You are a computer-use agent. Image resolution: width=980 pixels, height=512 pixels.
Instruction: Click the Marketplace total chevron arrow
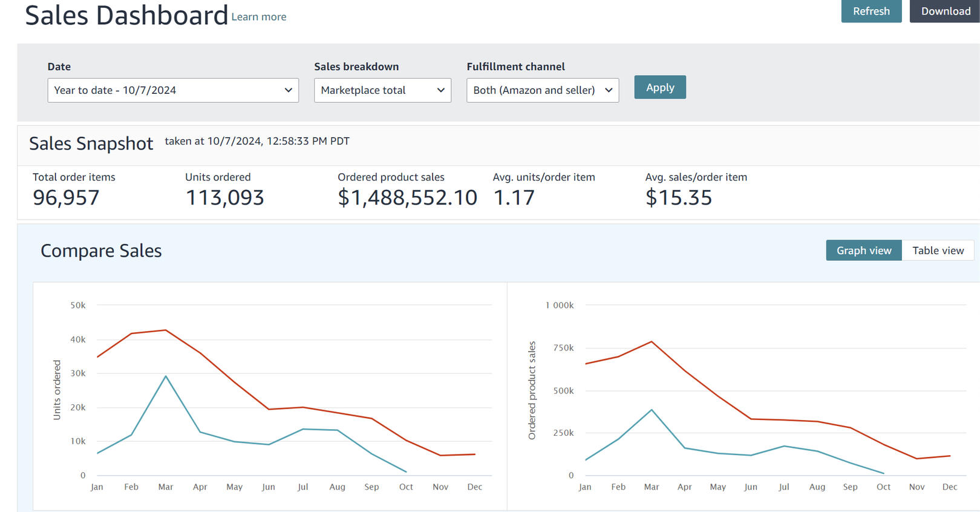(441, 90)
